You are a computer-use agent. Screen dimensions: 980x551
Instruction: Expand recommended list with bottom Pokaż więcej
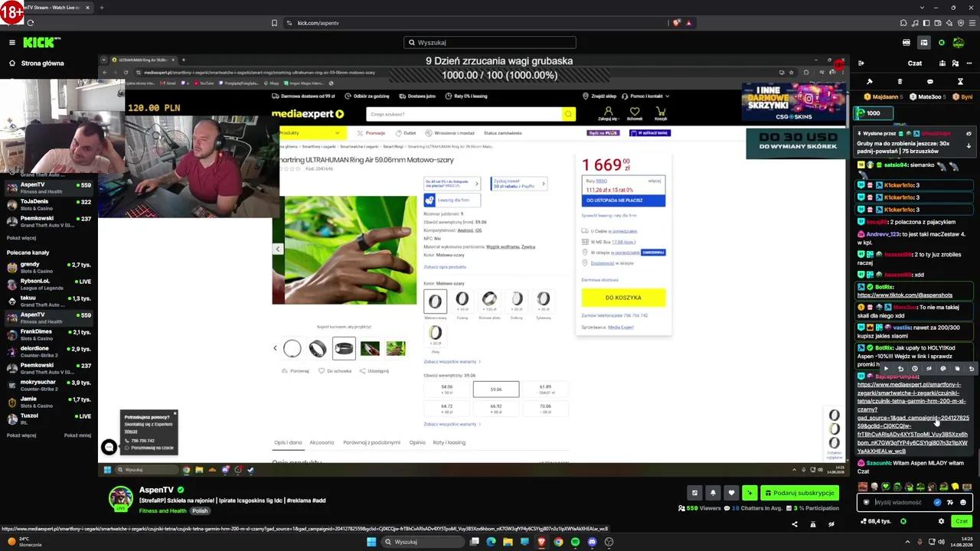[21, 435]
